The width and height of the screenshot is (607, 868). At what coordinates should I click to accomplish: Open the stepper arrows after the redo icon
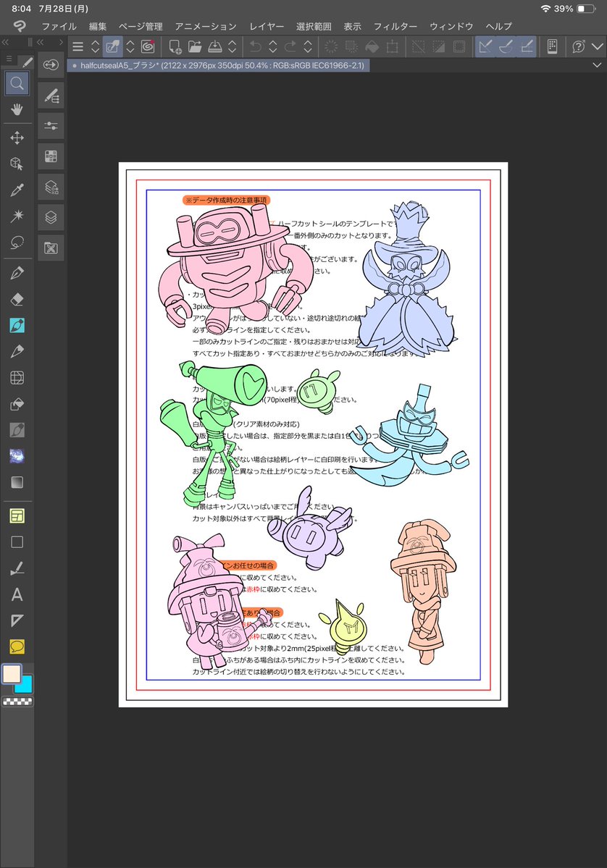(x=308, y=47)
